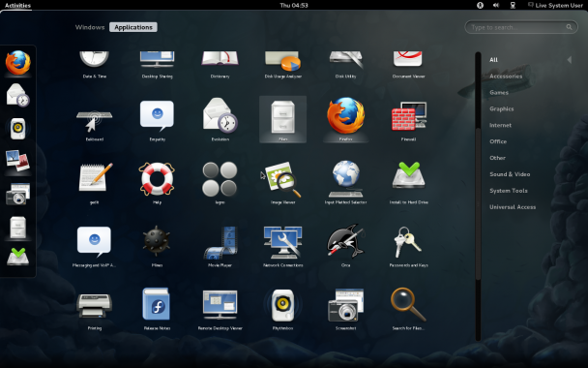Viewport: 588px width, 368px height.
Task: Open Evolution mail in the dash sidebar
Action: [17, 95]
